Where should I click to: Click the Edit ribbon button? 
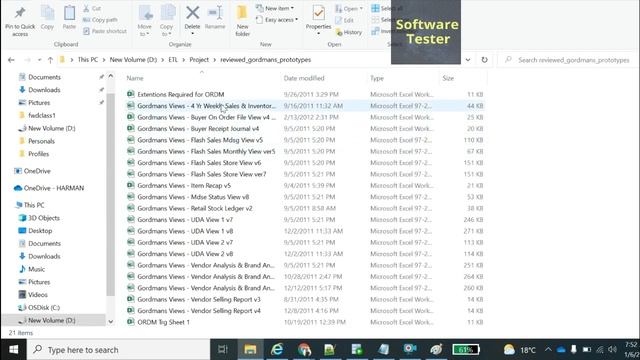tap(344, 20)
